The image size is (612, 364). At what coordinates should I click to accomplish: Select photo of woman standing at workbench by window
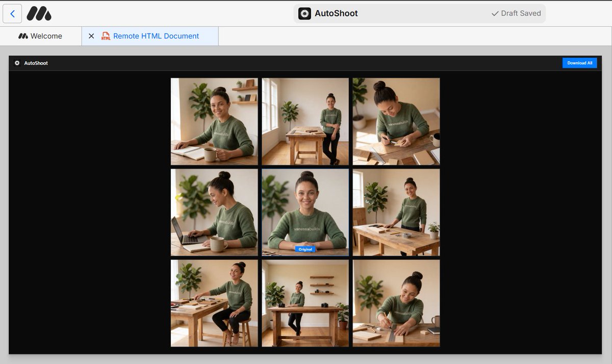click(396, 213)
